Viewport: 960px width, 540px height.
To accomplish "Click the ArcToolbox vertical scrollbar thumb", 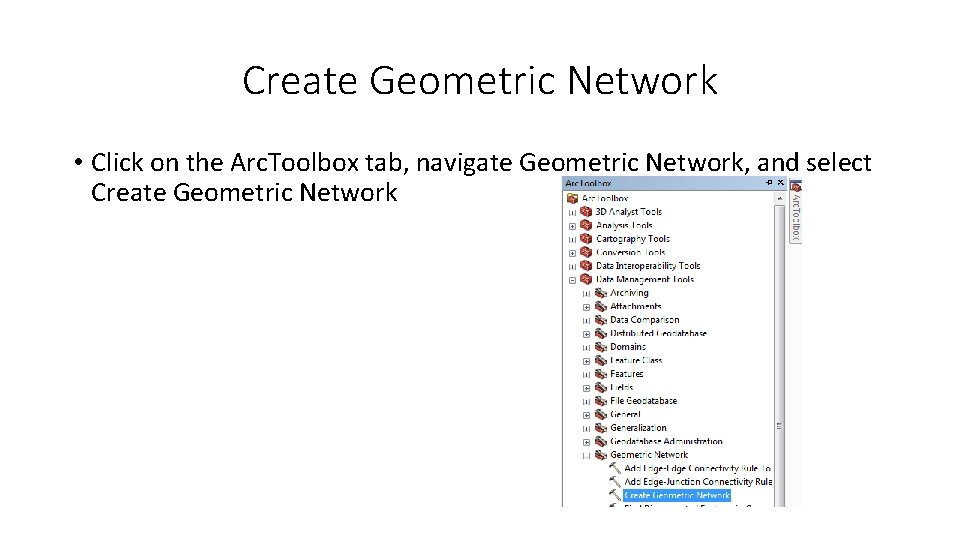I will point(779,355).
